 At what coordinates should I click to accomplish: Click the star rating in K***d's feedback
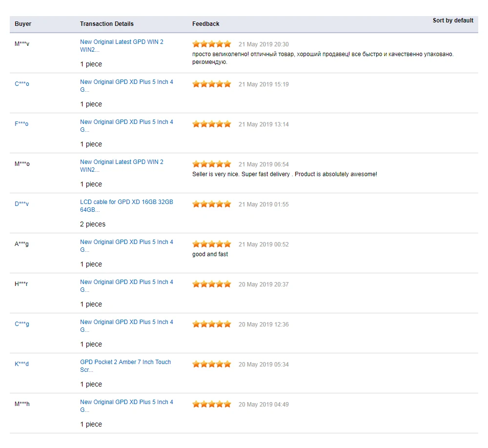tap(212, 364)
